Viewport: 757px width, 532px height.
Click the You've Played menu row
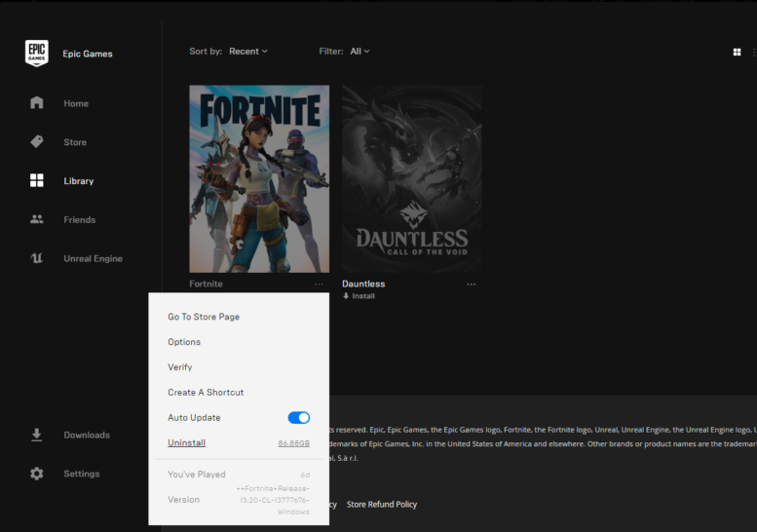[x=239, y=475]
